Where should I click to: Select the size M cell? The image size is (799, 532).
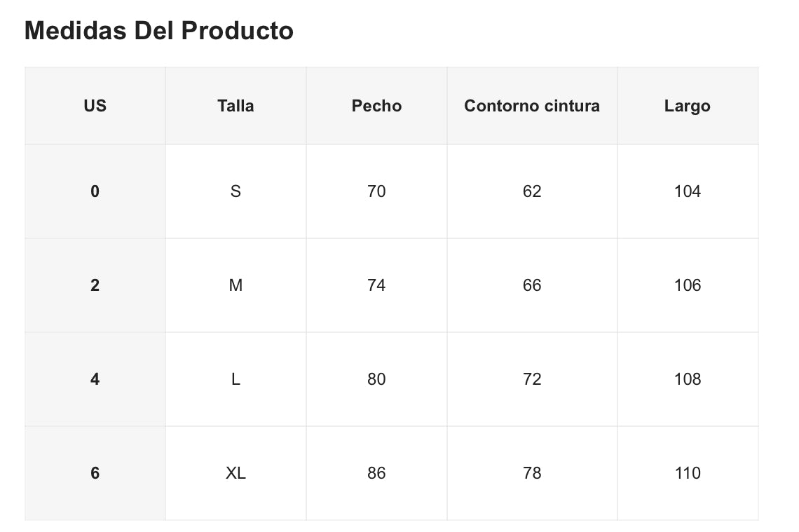coord(235,285)
